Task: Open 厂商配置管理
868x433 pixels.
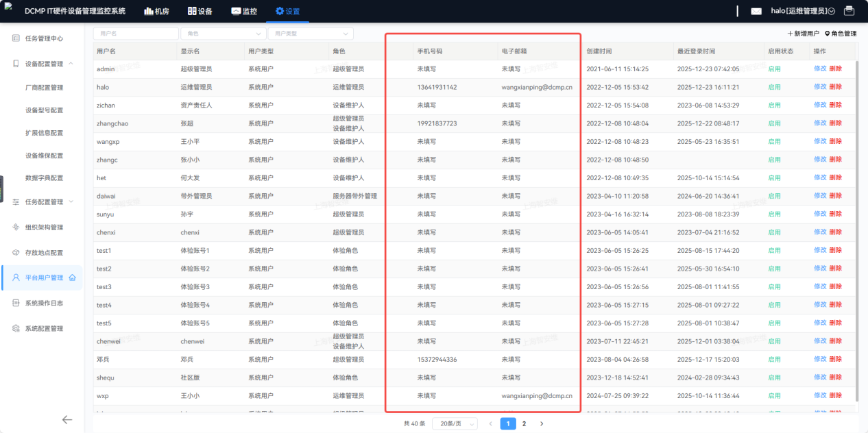Action: [x=44, y=88]
